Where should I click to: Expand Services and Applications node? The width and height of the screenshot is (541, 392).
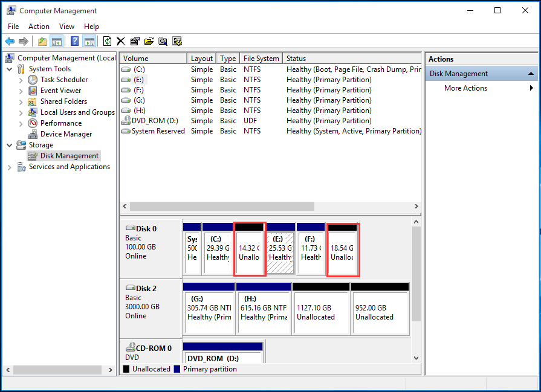point(10,167)
